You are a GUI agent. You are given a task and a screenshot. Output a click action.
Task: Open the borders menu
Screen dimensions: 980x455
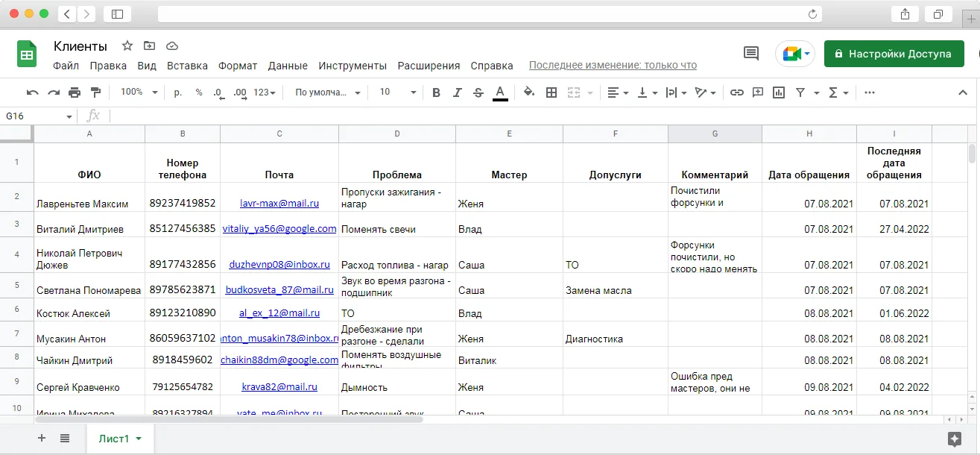click(x=551, y=92)
